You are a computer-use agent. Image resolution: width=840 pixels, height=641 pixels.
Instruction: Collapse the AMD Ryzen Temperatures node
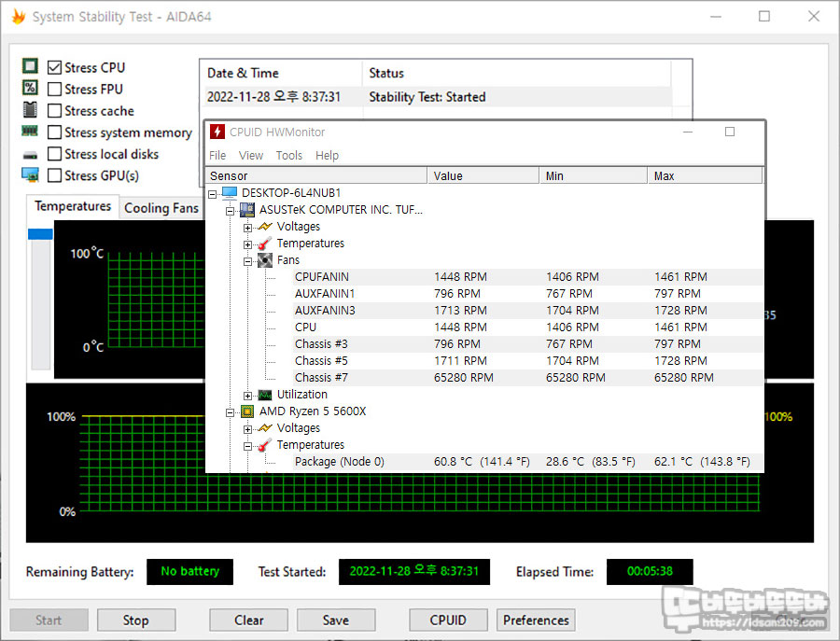tap(247, 446)
